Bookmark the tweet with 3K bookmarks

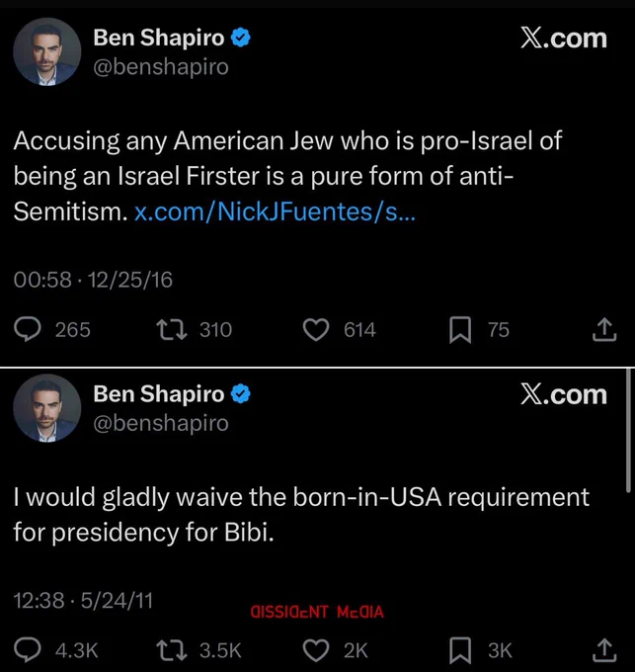coord(459,649)
